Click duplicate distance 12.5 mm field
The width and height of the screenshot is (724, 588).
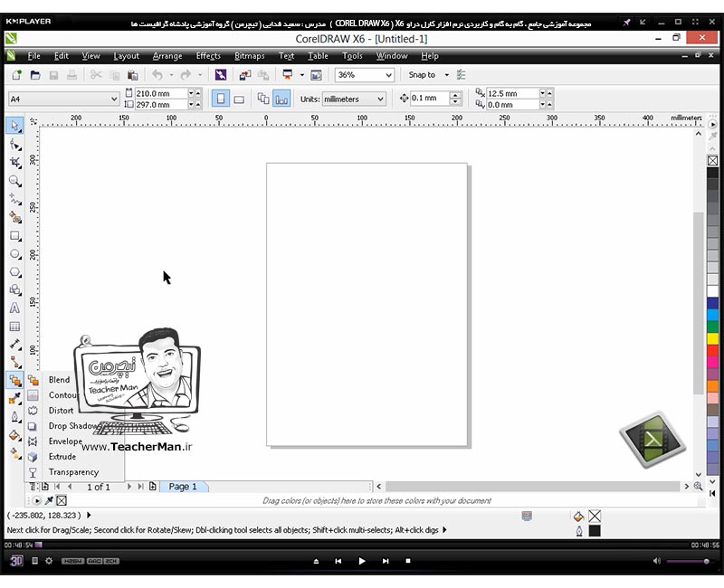513,93
